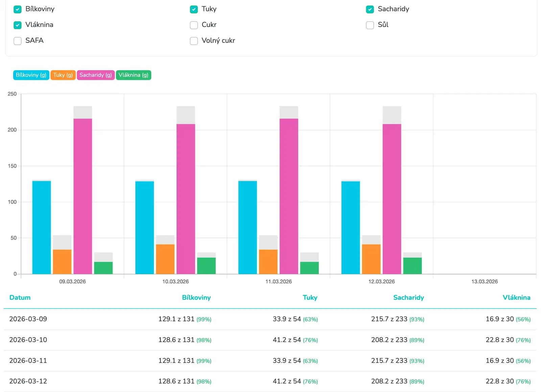
Task: Hide Sacharidy (g) series via legend
Action: 96,75
